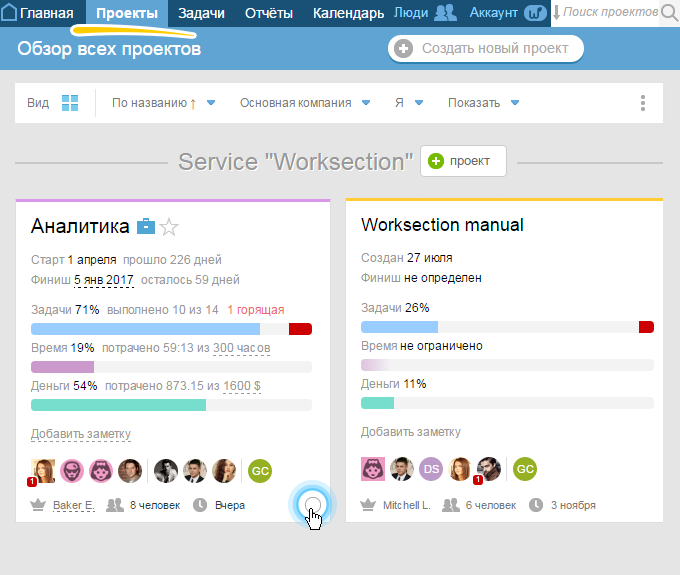This screenshot has width=680, height=575.
Task: Click Создать новый проект button
Action: coord(486,49)
